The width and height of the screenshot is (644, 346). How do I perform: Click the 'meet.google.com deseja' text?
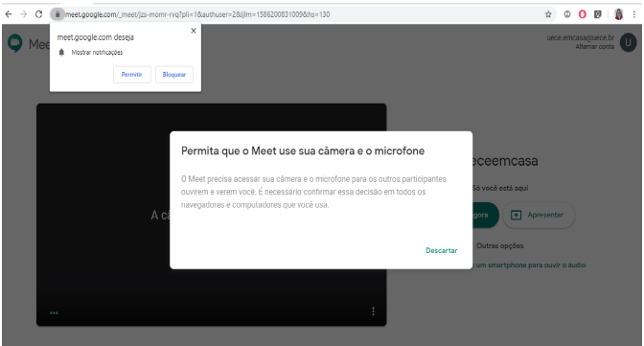coord(95,37)
